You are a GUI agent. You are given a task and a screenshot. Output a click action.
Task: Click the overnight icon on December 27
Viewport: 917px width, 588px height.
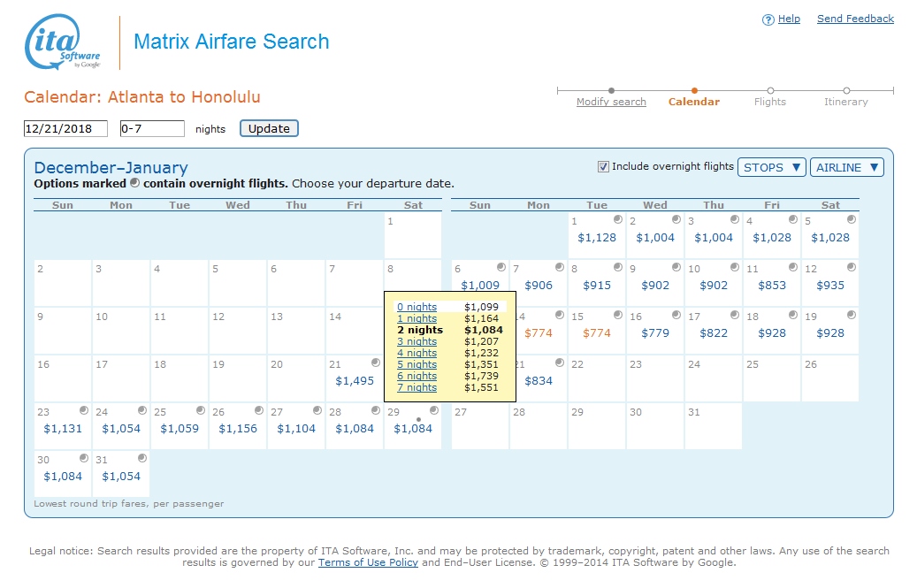(319, 409)
